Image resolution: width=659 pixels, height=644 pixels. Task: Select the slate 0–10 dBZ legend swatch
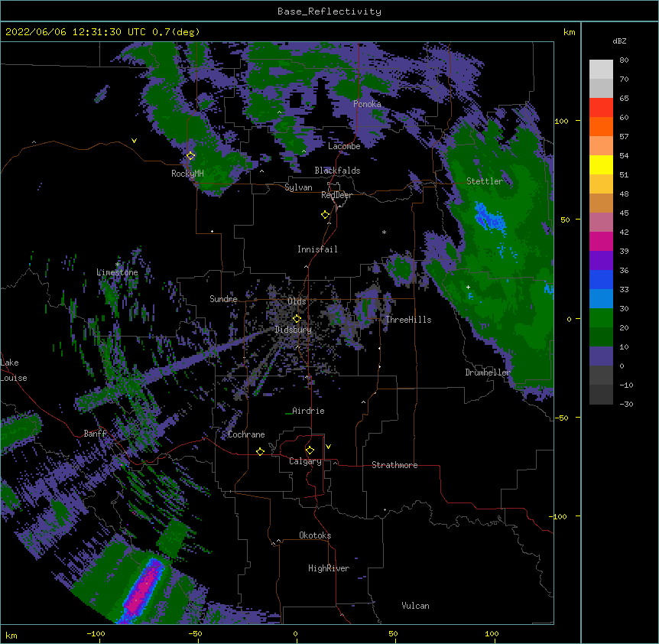tap(601, 356)
